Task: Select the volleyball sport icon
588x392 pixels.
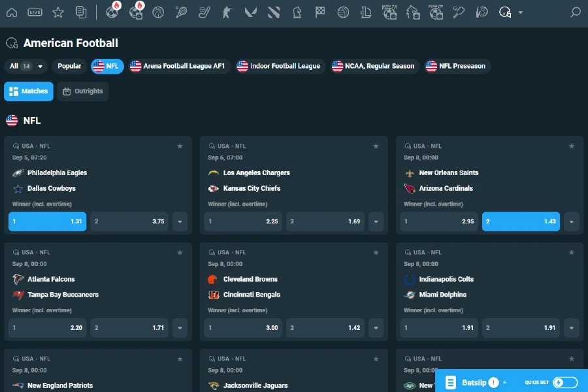Action: click(x=343, y=12)
